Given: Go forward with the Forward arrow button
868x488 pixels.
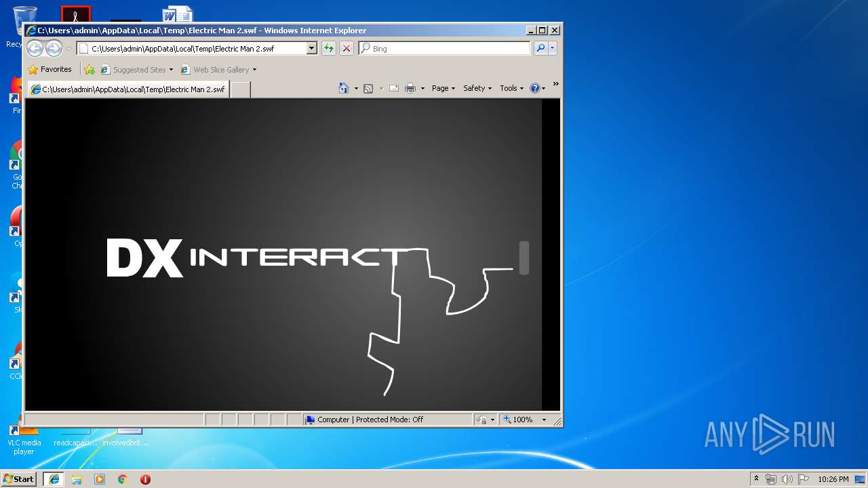Looking at the screenshot, I should click(x=54, y=48).
